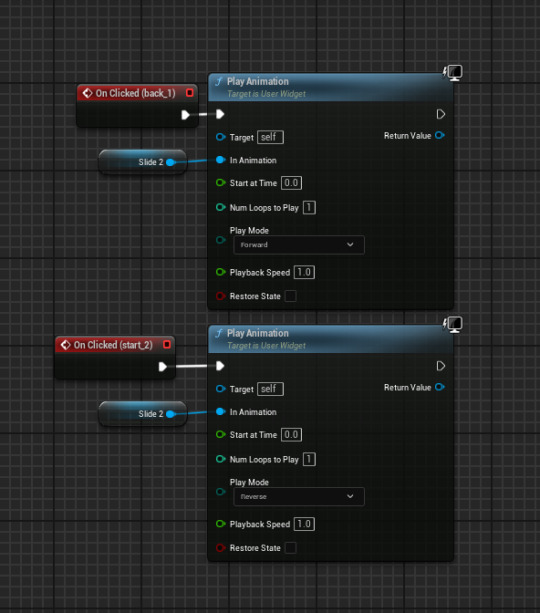Click output pin of lower Slide 2 variable

click(x=170, y=414)
